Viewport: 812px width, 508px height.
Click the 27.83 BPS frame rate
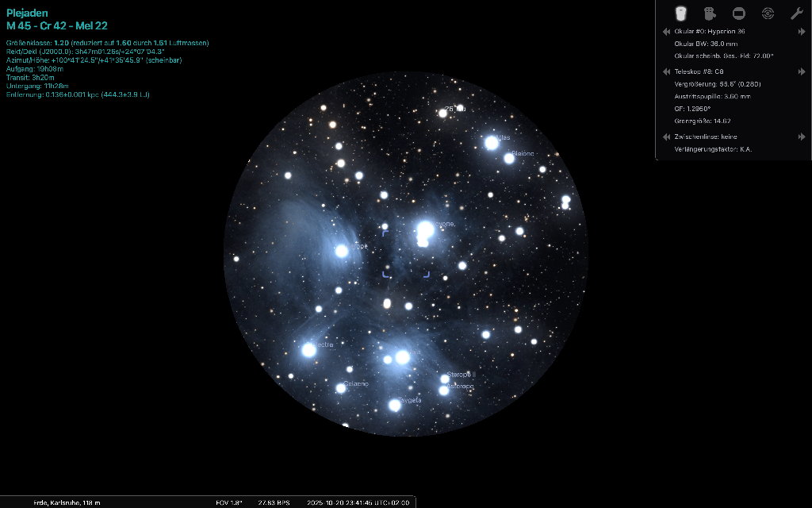coord(274,502)
